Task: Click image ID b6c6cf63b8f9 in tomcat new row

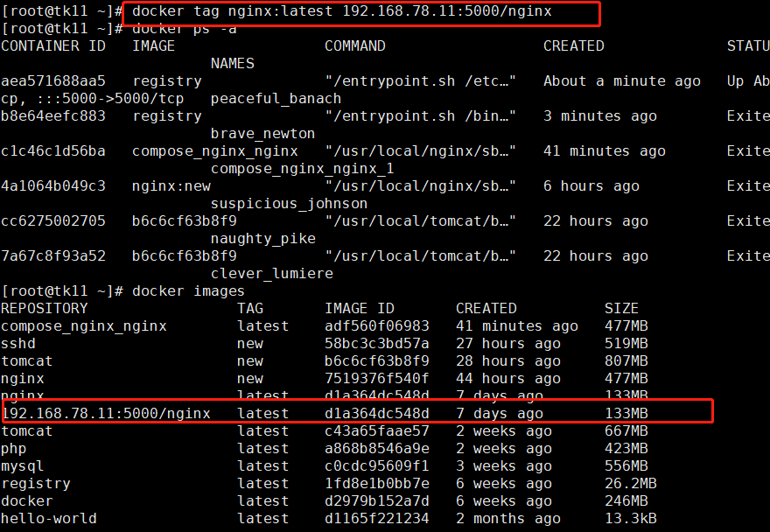Action: click(x=376, y=361)
